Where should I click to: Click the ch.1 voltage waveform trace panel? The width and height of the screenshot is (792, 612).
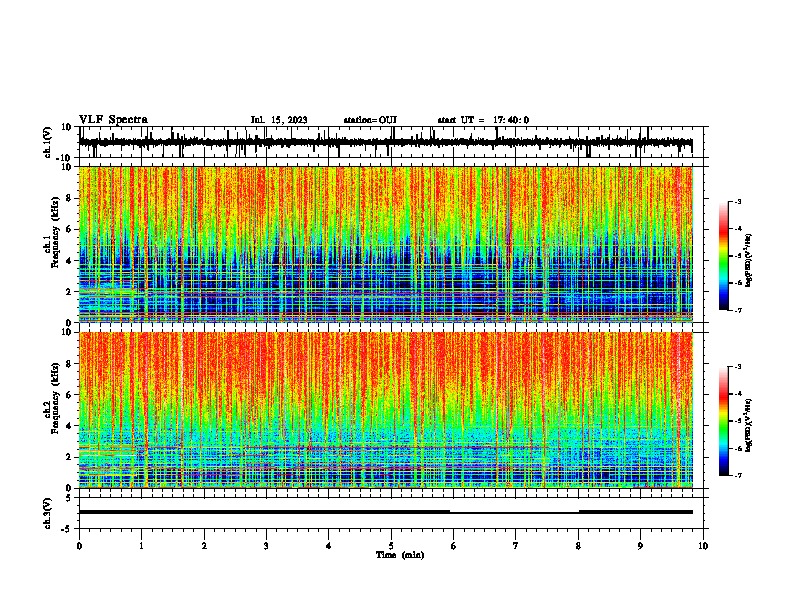coord(391,142)
